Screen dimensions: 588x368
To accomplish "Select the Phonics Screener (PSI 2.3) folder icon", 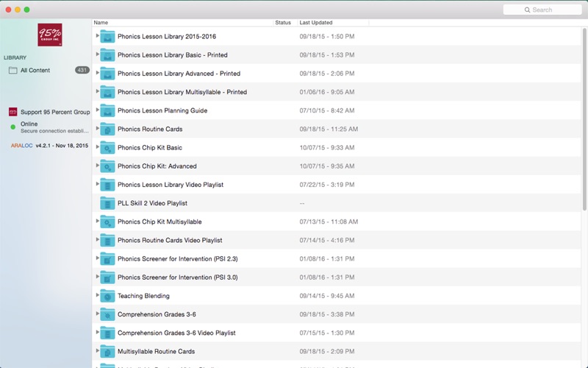I will click(107, 259).
